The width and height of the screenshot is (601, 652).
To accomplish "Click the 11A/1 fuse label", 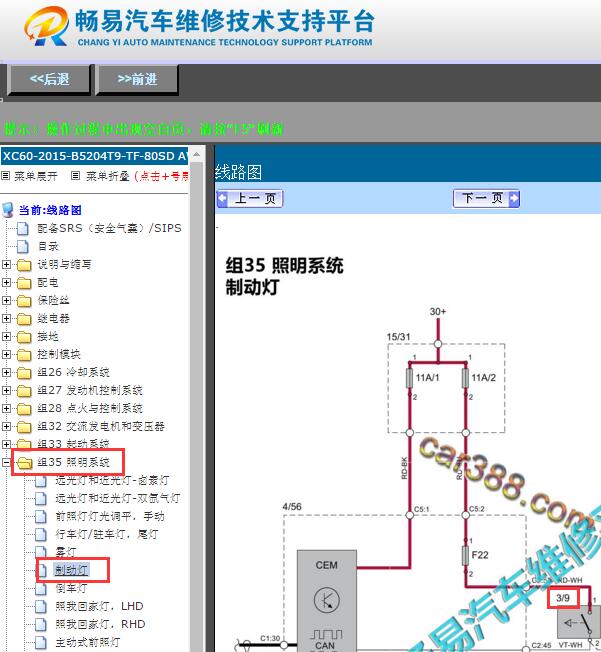I will pos(428,378).
